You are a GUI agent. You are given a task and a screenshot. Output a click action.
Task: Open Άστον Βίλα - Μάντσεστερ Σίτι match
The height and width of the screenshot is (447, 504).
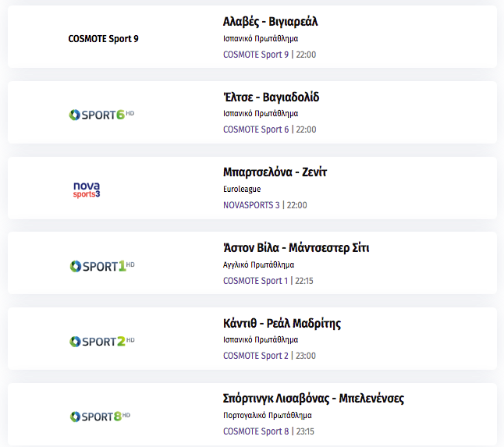coord(296,248)
